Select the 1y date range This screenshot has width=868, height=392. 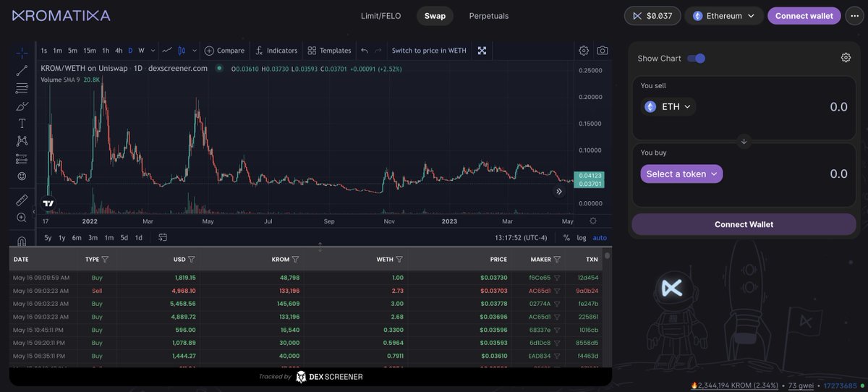pyautogui.click(x=62, y=237)
